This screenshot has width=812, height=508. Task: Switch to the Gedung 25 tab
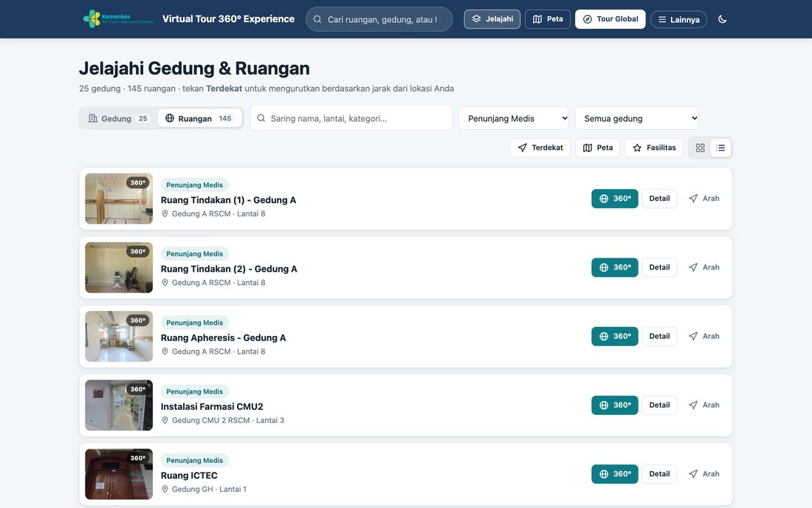(x=119, y=118)
